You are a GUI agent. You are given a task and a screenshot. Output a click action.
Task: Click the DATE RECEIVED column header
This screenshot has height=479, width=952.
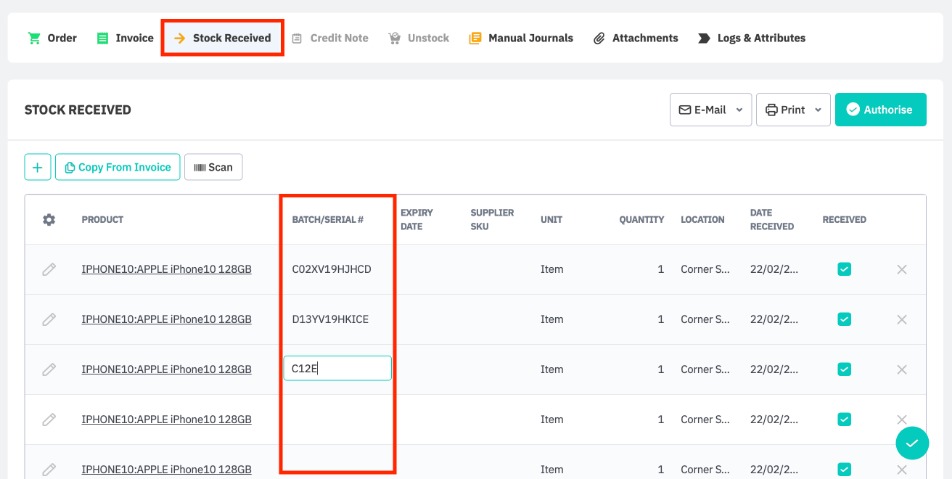(x=772, y=220)
